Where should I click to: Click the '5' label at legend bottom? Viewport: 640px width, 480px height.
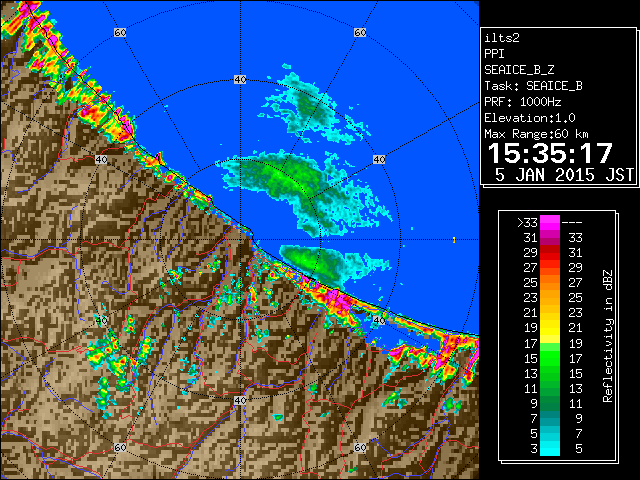pyautogui.click(x=578, y=449)
